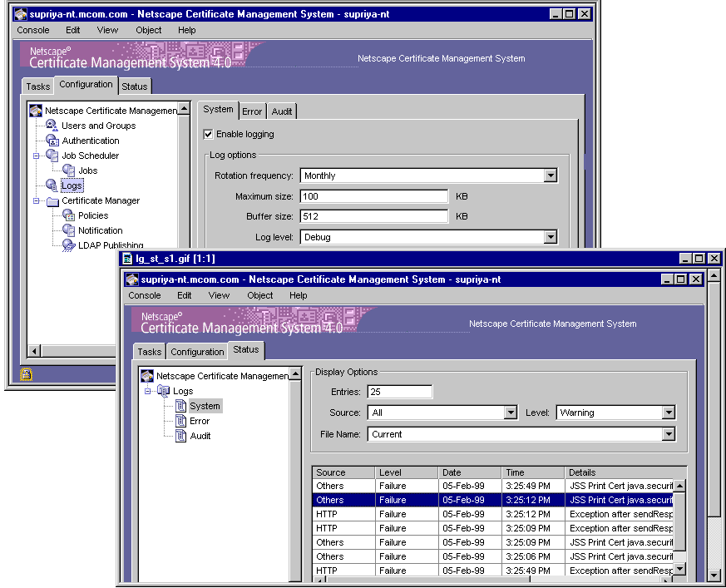Select log row at 3:25:49 PM from Others

493,486
